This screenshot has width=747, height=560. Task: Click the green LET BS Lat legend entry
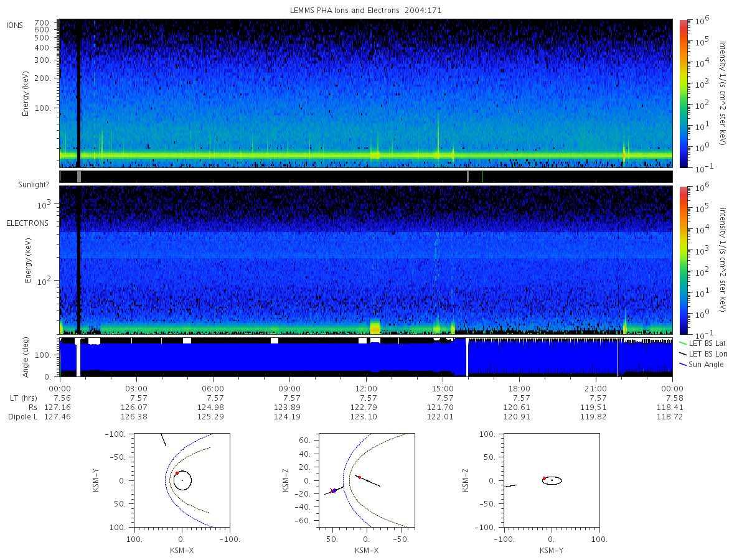703,343
